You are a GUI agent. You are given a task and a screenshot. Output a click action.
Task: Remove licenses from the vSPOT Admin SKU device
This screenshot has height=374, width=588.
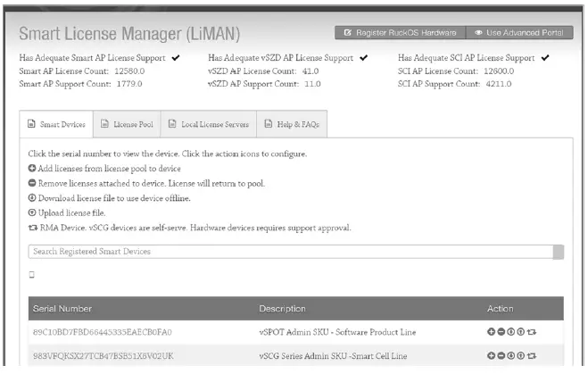[501, 333]
